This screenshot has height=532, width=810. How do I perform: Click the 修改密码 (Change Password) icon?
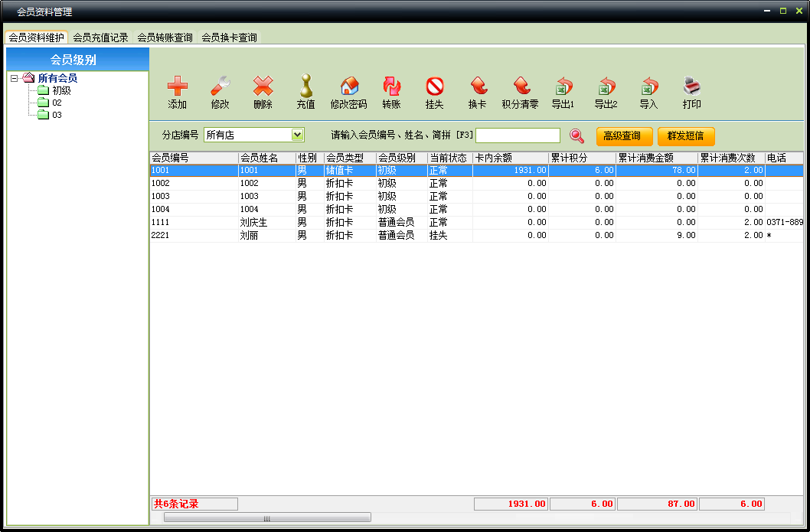348,92
